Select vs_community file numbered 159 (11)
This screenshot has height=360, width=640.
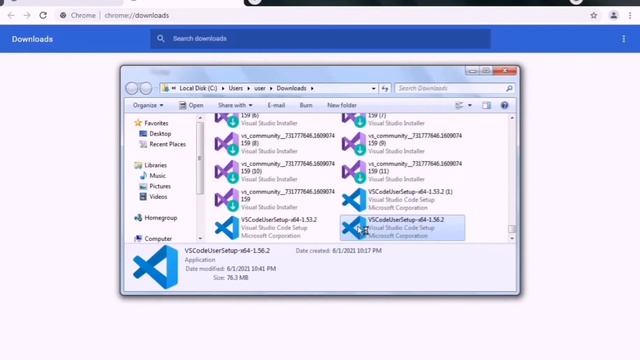402,171
